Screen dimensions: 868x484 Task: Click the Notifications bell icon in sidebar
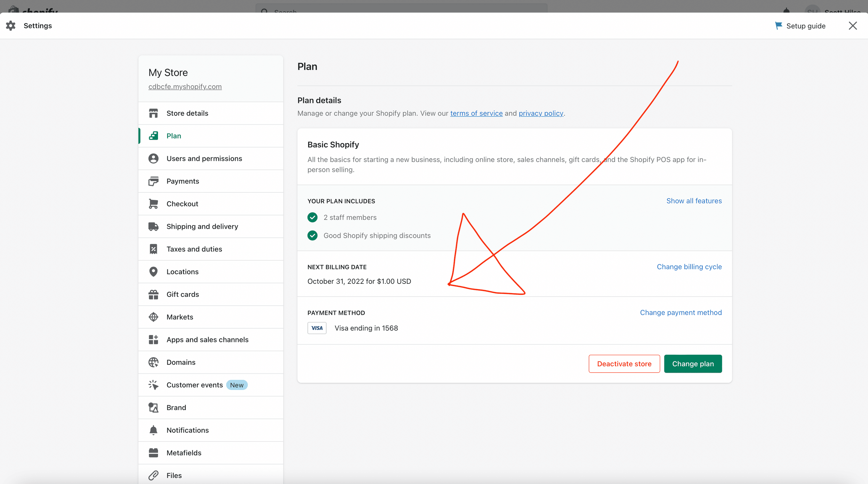[153, 430]
